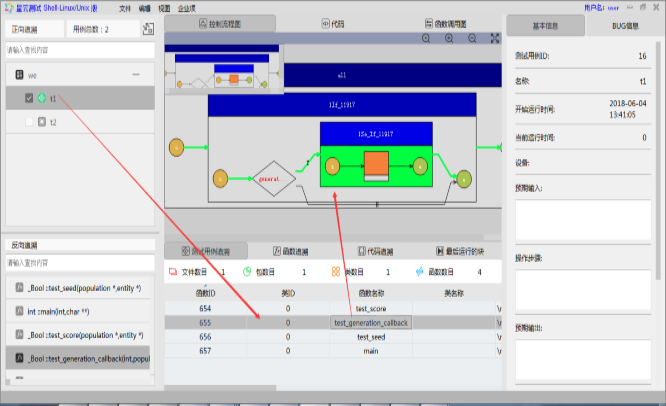Click the 正向追溯 forward tracing button
The width and height of the screenshot is (666, 406).
(x=35, y=29)
